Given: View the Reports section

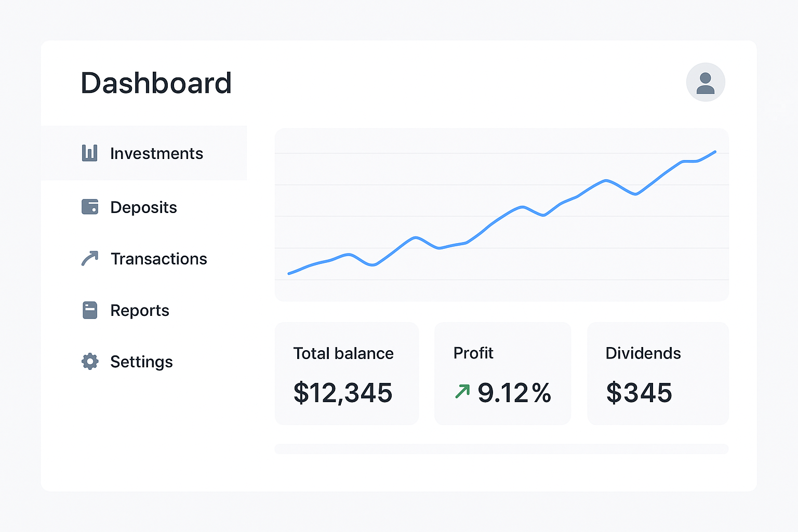Looking at the screenshot, I should [139, 310].
